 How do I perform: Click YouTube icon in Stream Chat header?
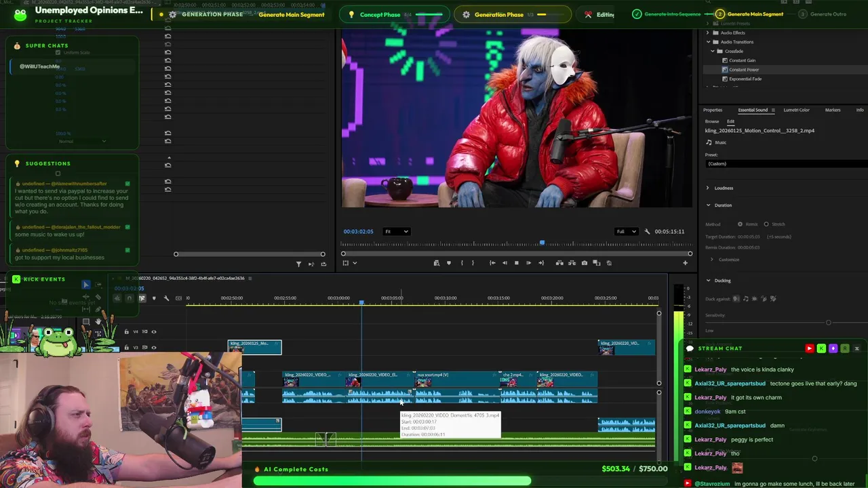(809, 348)
